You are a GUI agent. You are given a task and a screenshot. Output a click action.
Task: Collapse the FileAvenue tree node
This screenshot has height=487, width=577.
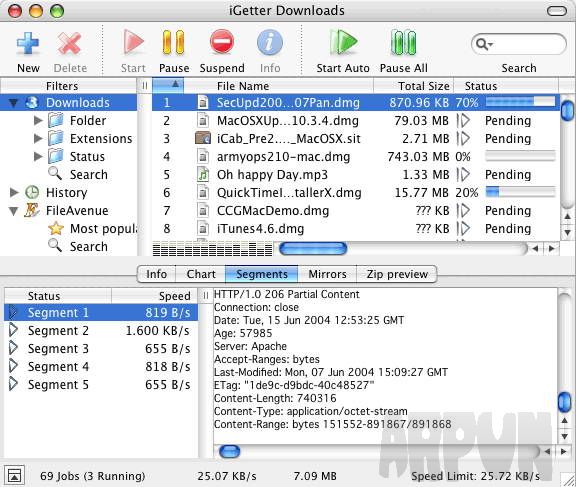click(x=14, y=211)
